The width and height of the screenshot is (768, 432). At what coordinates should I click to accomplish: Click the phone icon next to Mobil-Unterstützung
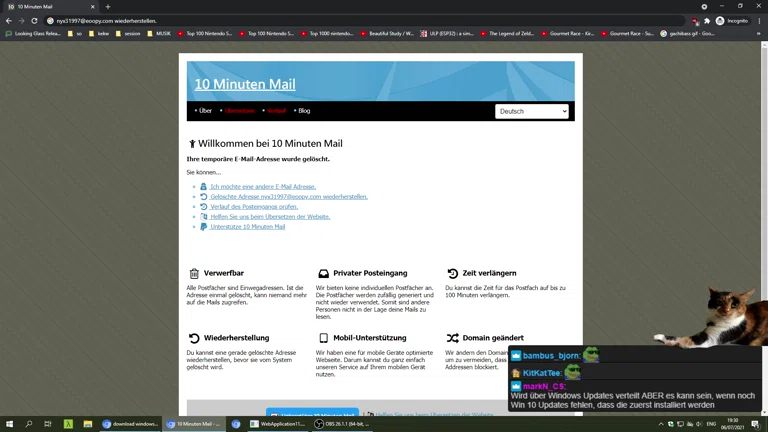coord(323,338)
